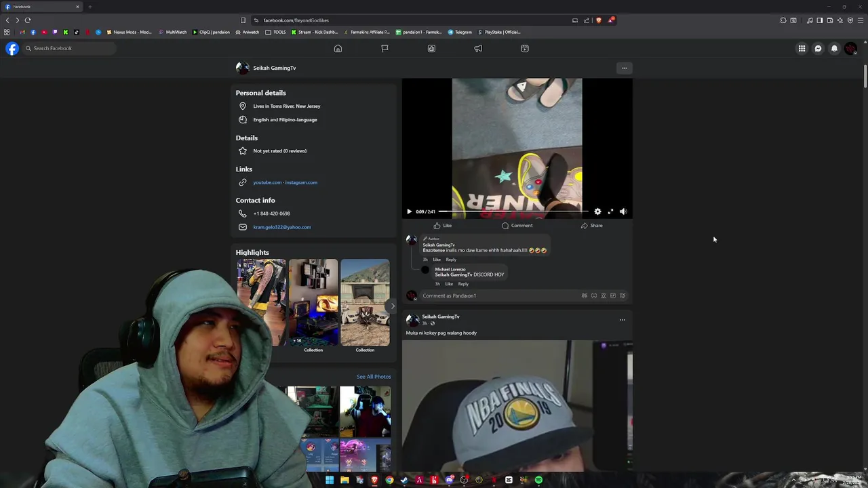Screen dimensions: 868x488
Task: Open the Meta Business Suite calendar icon
Action: click(x=525, y=49)
